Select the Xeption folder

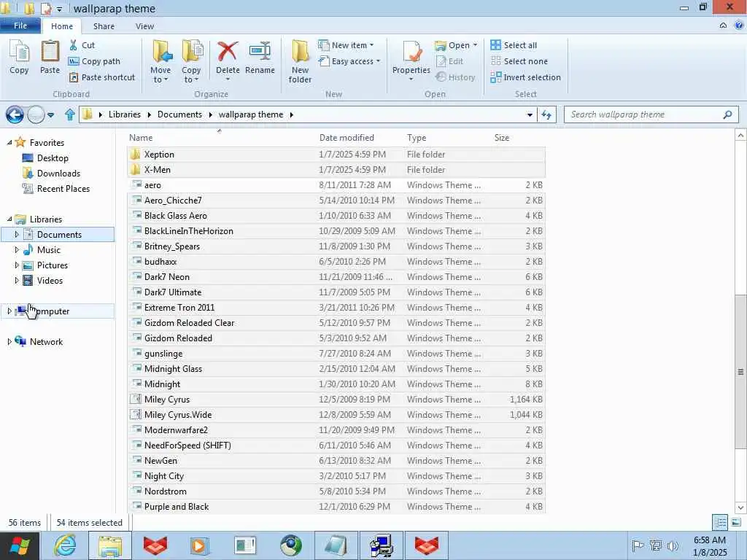point(336,155)
